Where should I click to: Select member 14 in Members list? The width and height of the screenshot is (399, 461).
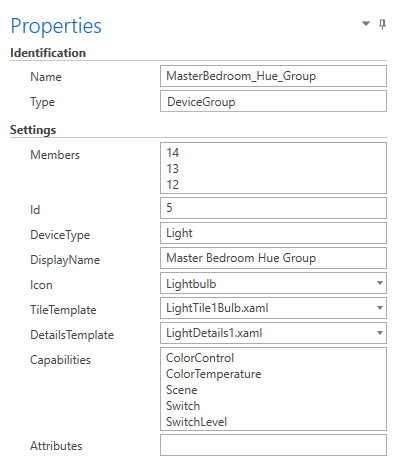173,153
